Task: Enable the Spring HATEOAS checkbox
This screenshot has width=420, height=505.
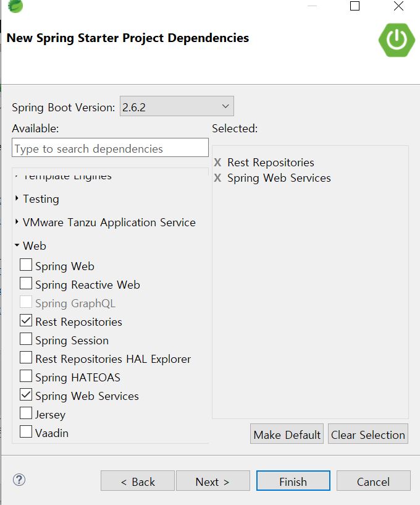Action: click(x=26, y=376)
